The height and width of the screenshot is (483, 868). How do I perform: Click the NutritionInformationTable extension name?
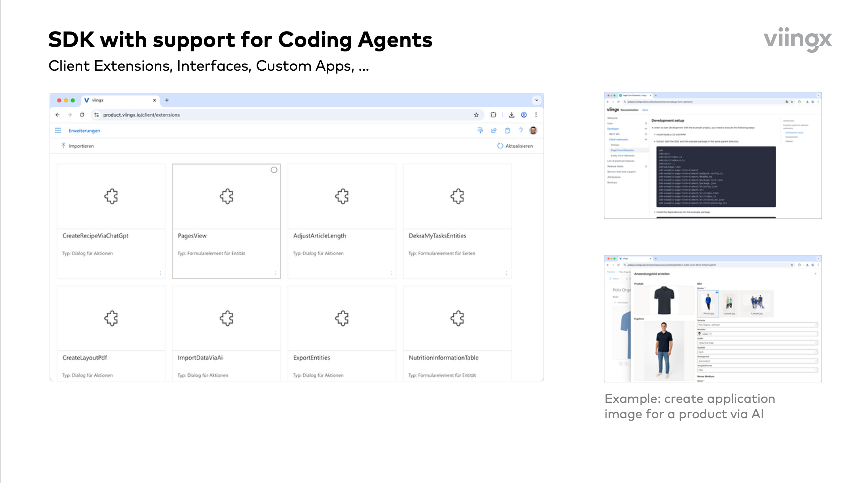(x=443, y=358)
